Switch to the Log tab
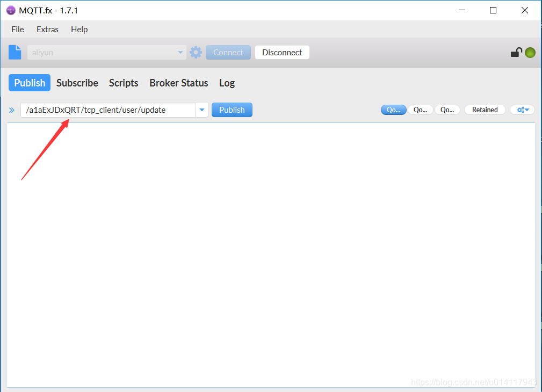 (x=227, y=83)
